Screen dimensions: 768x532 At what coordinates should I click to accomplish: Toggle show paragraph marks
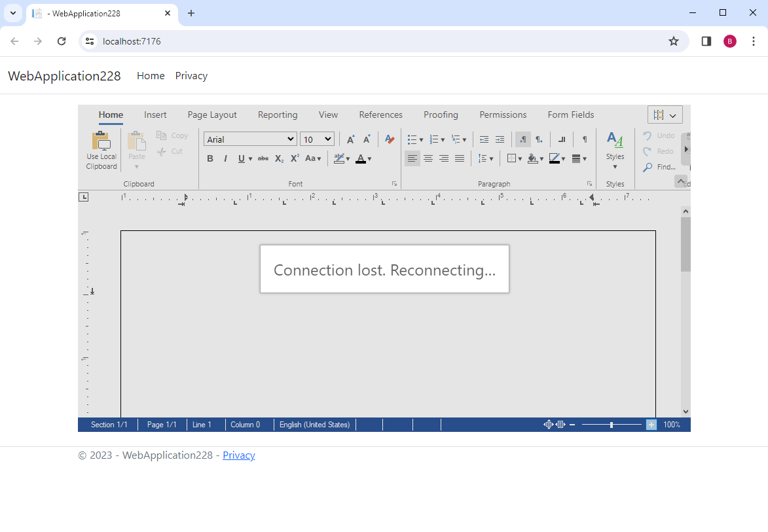[x=585, y=139]
